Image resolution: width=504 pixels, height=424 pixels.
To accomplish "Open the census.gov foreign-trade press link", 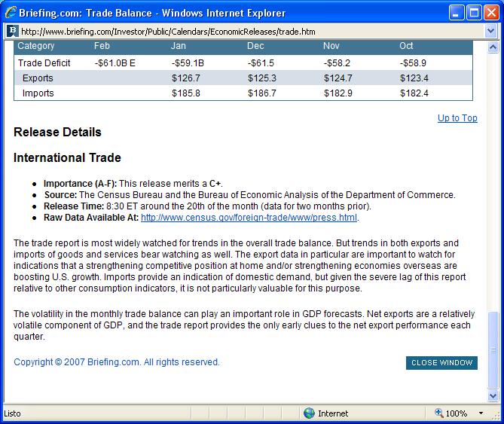I will point(249,218).
